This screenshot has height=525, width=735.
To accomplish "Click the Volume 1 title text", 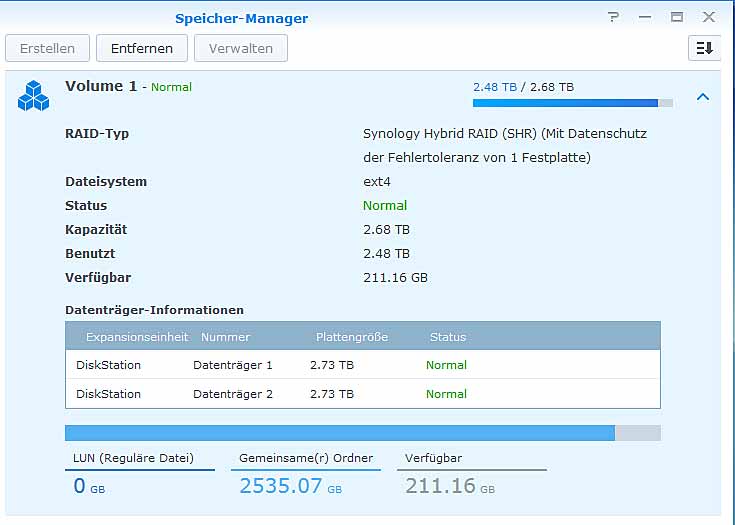I will click(x=101, y=87).
